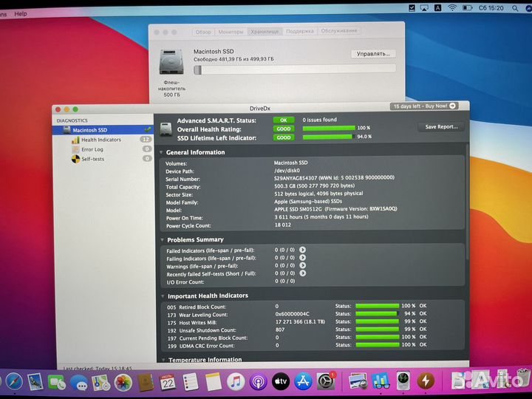
Task: Click the '0 issues found' text
Action: tap(320, 120)
